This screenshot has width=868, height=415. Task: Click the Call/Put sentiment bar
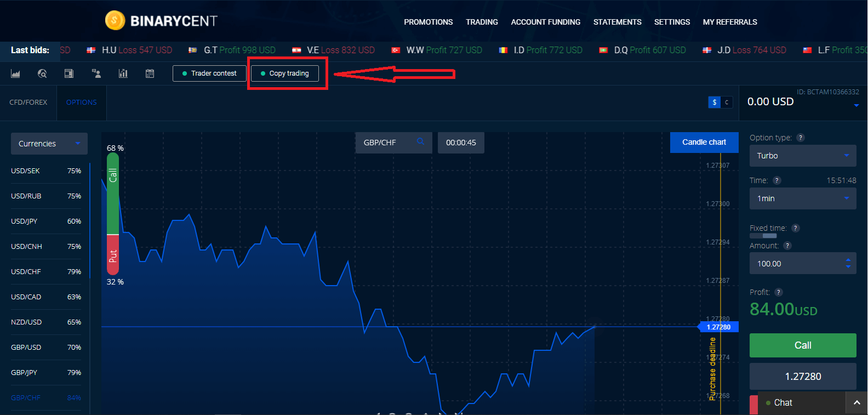point(113,218)
